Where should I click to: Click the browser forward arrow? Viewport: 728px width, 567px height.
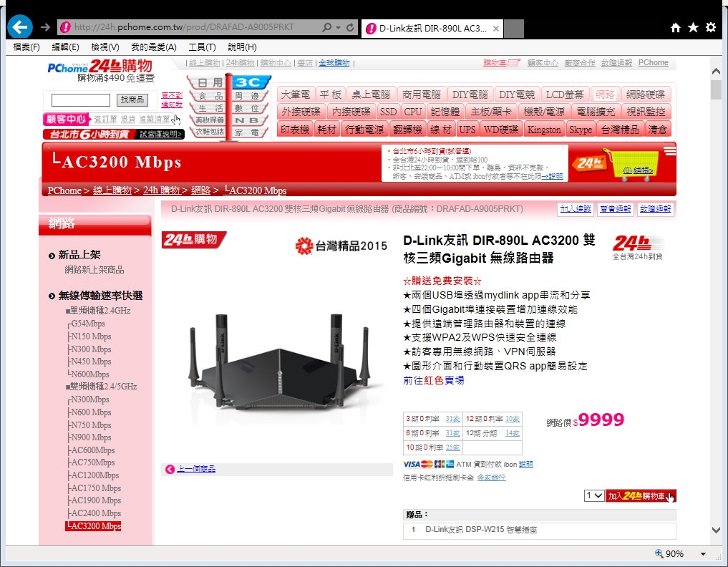point(45,27)
